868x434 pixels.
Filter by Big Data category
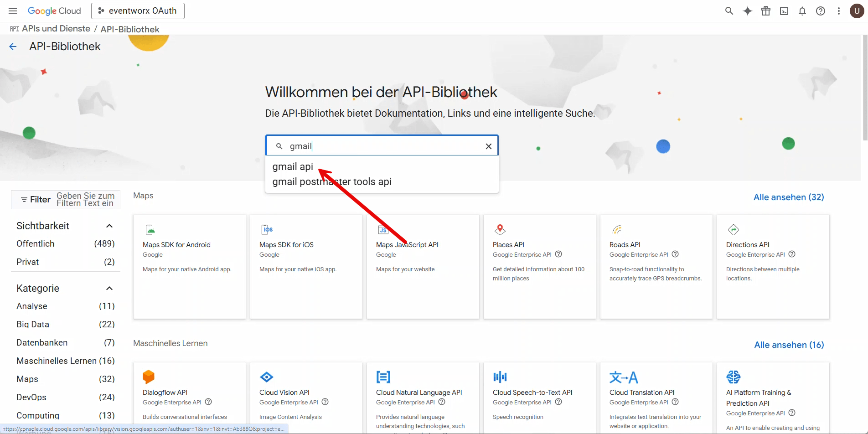[x=66, y=325]
